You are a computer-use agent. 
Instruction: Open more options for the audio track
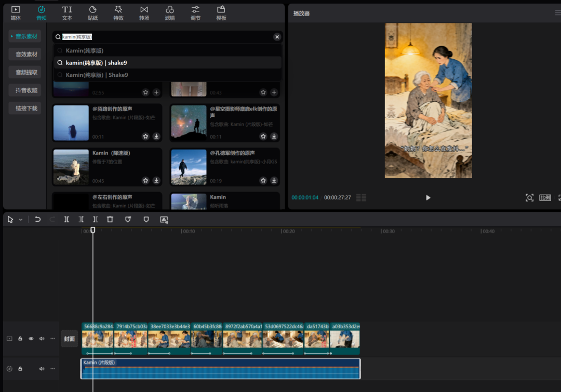tap(52, 369)
